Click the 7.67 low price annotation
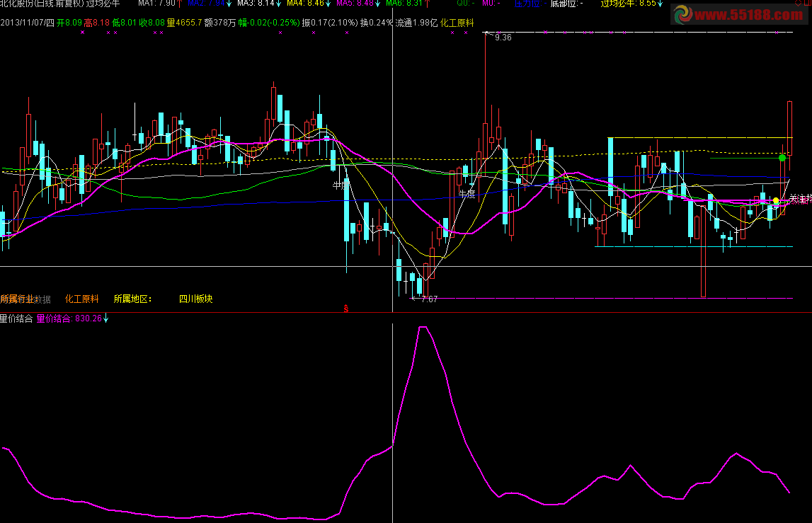Screen dimensions: 812x523 tap(429, 299)
